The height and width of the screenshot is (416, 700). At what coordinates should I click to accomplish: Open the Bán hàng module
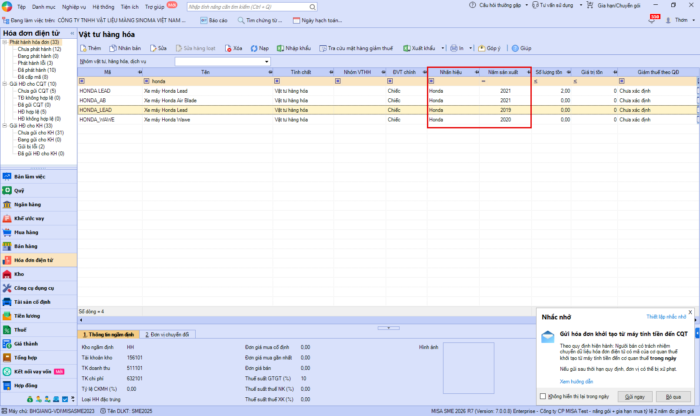pos(39,246)
